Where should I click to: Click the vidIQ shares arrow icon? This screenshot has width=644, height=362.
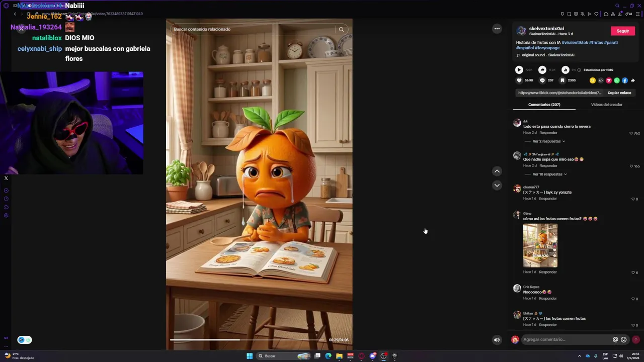[542, 70]
